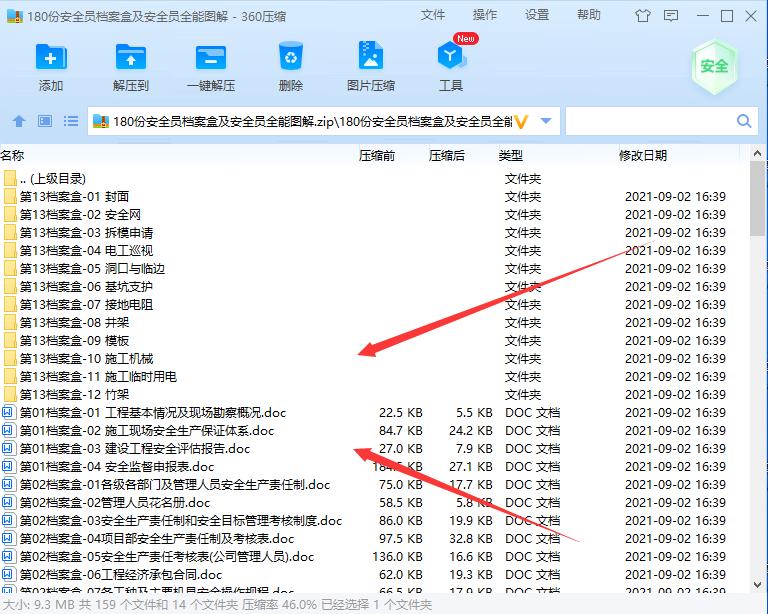
Task: Click the folder icon of 第13档案盒-12 竹架
Action: tap(10, 395)
